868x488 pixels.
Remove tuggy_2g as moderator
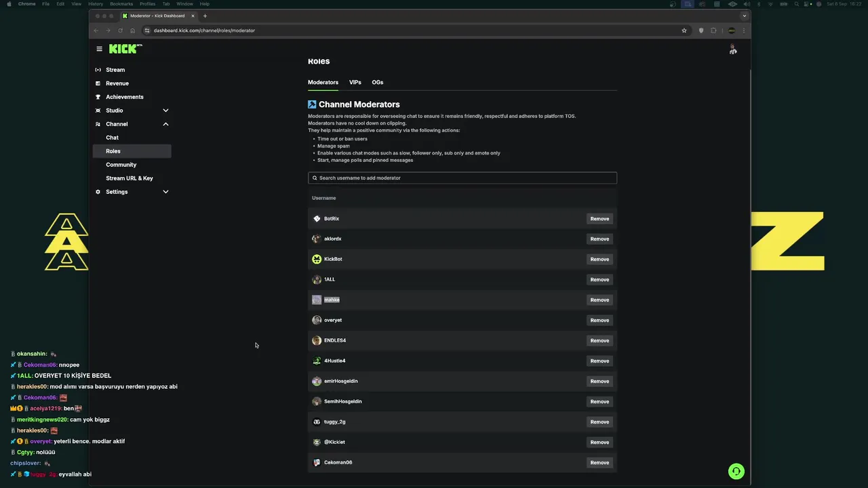click(599, 422)
